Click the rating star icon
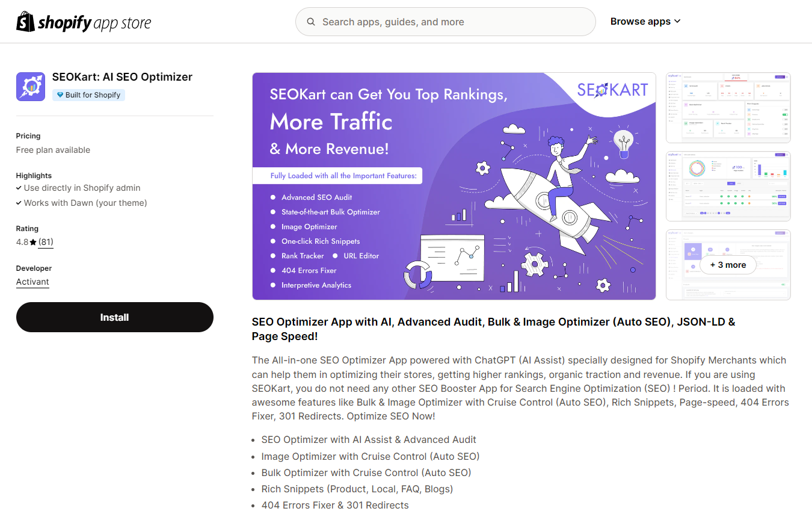Screen dimensions: 812x523 33,243
